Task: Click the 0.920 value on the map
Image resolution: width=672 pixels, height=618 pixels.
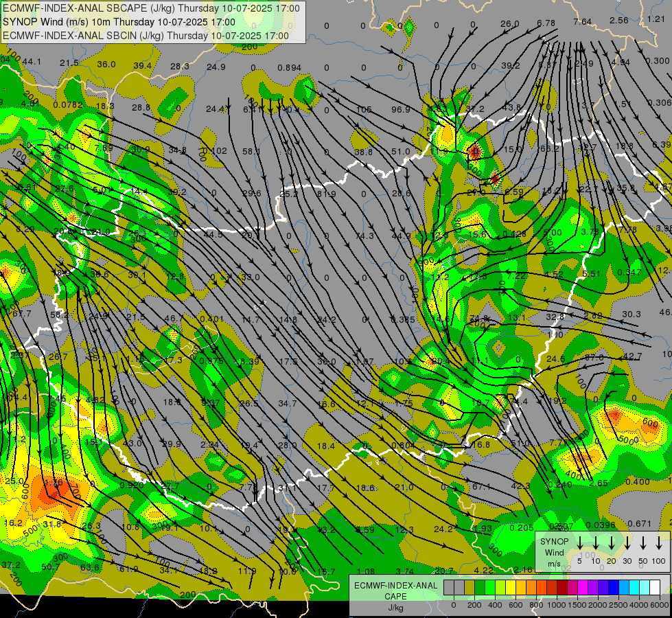Action: click(x=132, y=485)
